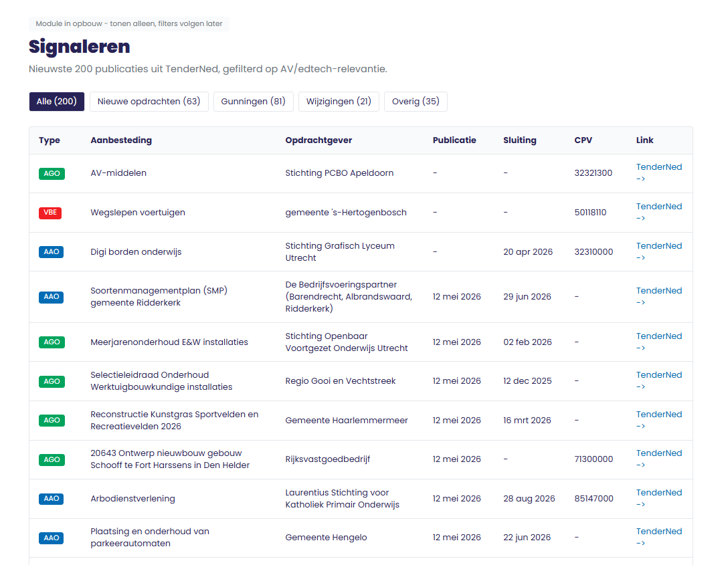The image size is (728, 565).
Task: Select the Overig (35) tab
Action: pos(416,102)
